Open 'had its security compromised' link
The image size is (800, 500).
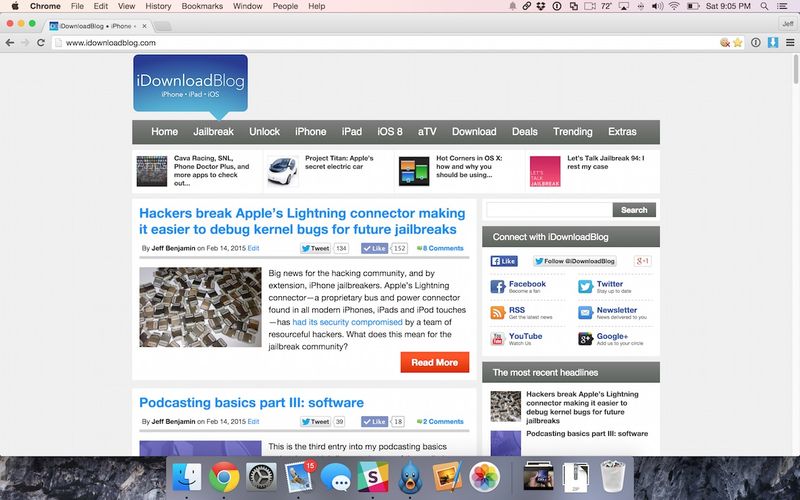click(x=347, y=322)
